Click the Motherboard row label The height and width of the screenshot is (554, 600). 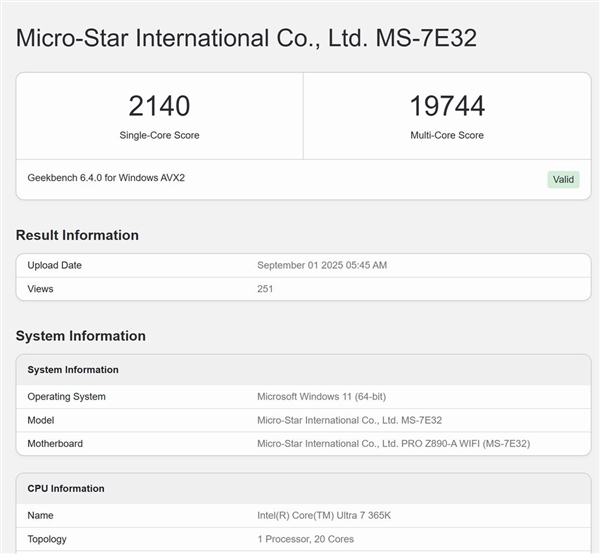tap(55, 444)
